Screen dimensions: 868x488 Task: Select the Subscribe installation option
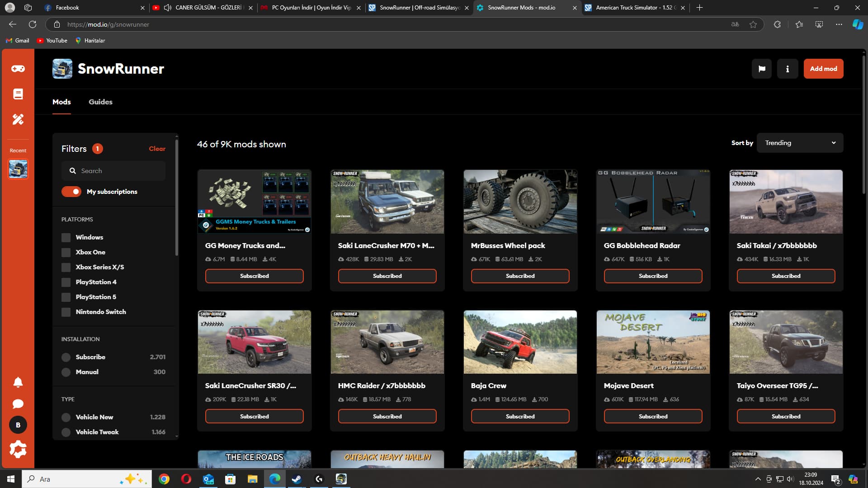[66, 357]
